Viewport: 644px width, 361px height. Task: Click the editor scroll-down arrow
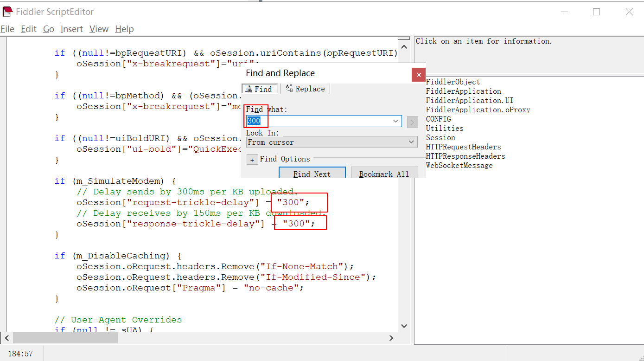coord(404,326)
